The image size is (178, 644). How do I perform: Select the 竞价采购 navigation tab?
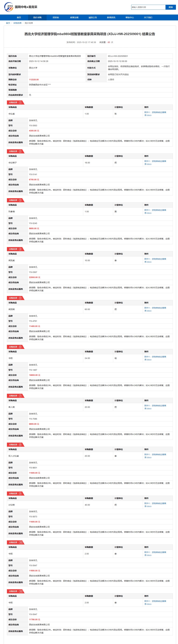tap(37, 17)
